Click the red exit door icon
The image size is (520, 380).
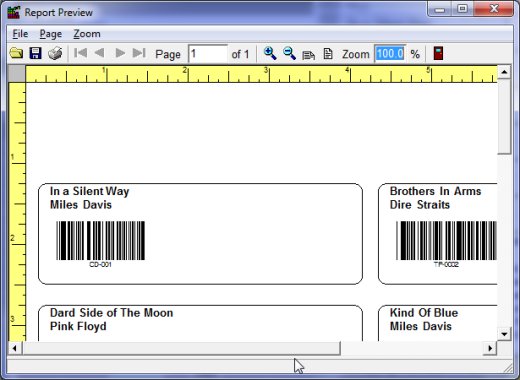[x=438, y=53]
